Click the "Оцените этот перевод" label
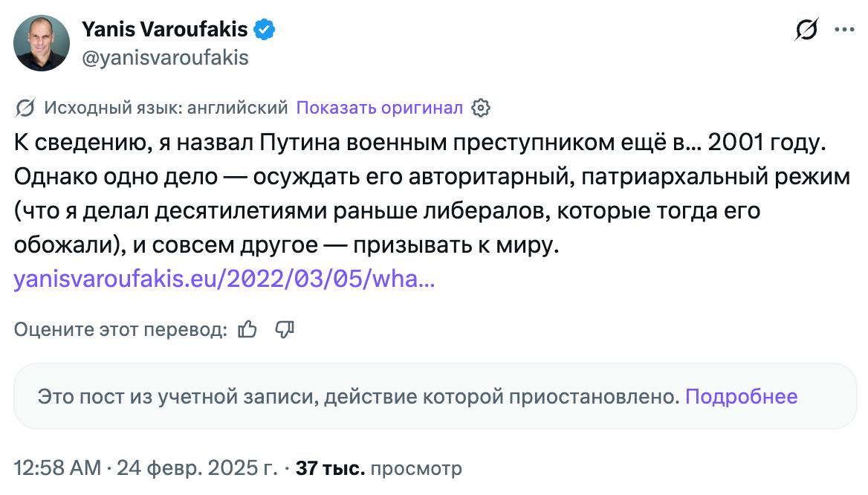 pyautogui.click(x=120, y=329)
